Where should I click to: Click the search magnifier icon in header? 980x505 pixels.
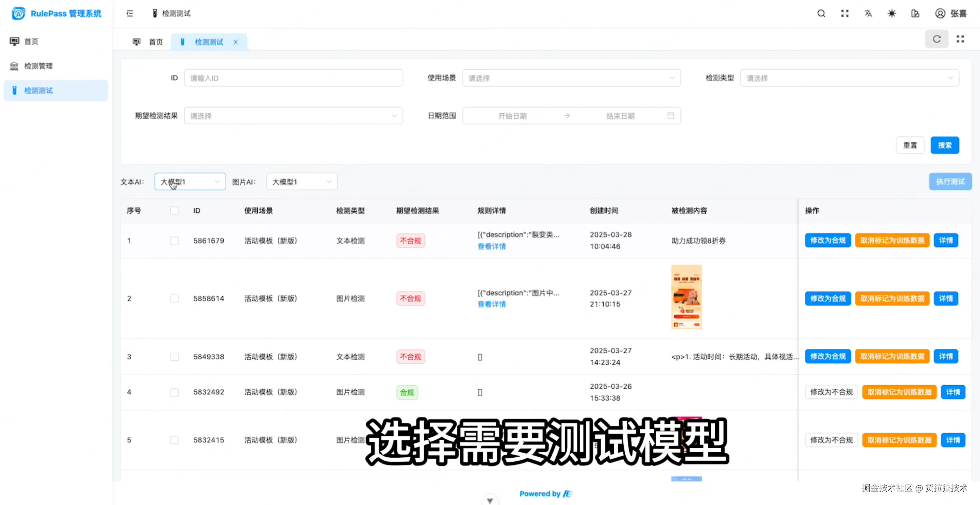pyautogui.click(x=821, y=14)
